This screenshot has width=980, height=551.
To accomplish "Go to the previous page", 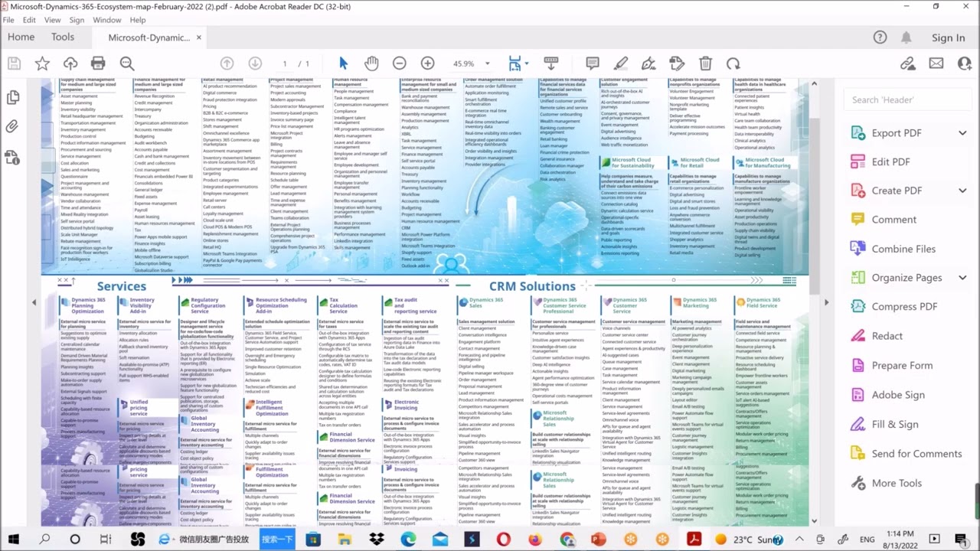I will click(227, 64).
